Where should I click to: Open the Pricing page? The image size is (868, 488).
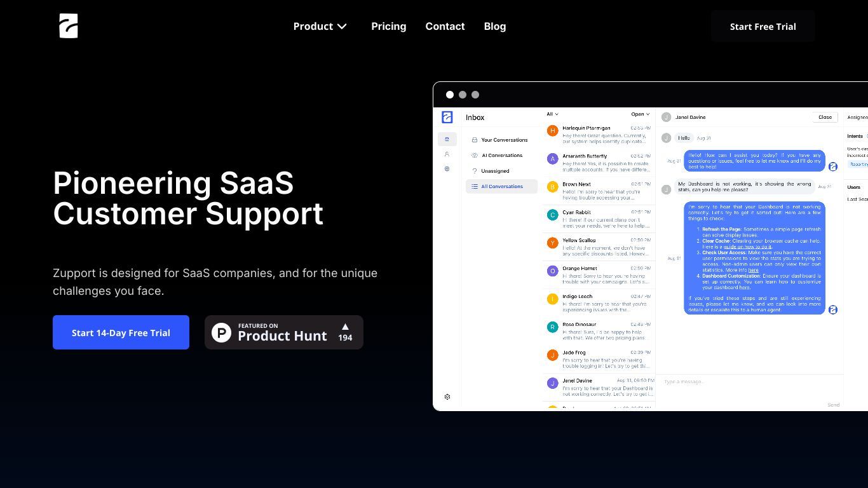(x=388, y=27)
